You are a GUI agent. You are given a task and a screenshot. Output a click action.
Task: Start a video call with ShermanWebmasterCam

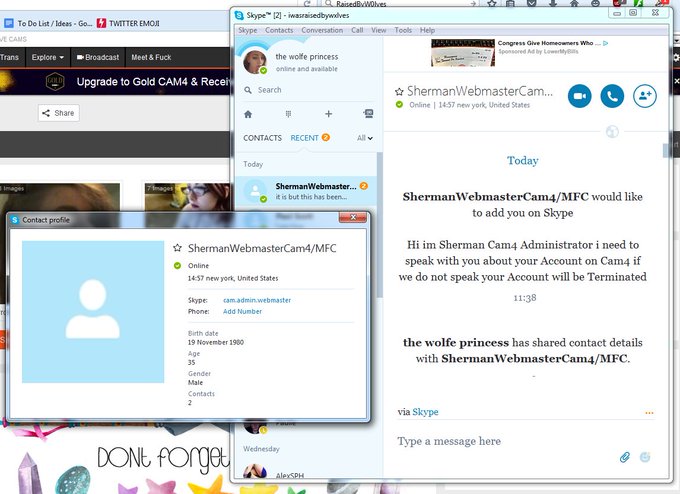click(579, 96)
